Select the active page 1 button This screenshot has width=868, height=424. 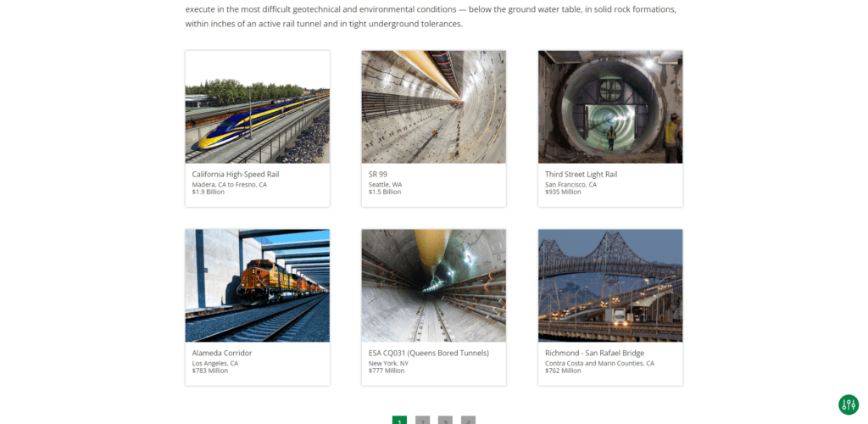point(400,420)
